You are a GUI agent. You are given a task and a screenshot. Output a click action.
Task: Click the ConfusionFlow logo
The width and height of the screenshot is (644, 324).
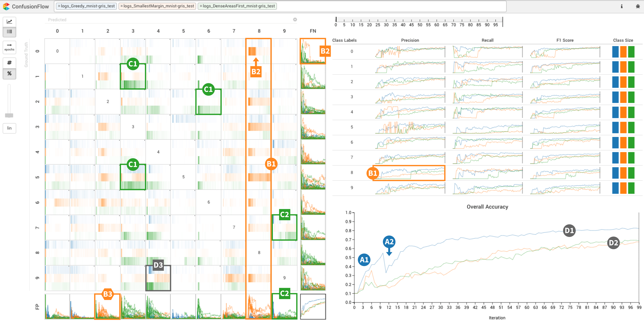tap(7, 6)
